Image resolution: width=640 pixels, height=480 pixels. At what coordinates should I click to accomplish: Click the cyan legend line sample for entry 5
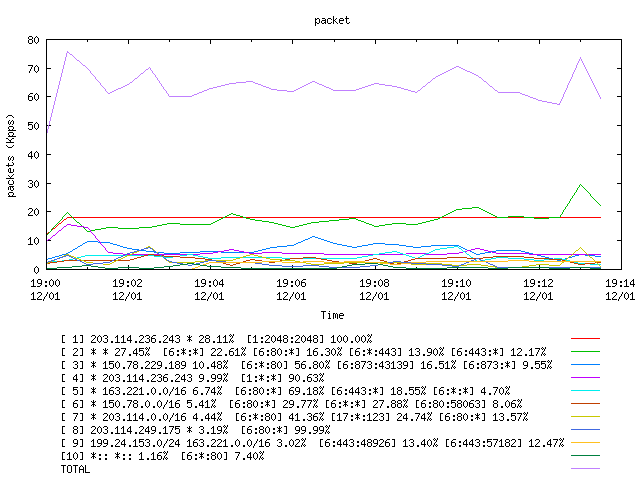click(585, 391)
